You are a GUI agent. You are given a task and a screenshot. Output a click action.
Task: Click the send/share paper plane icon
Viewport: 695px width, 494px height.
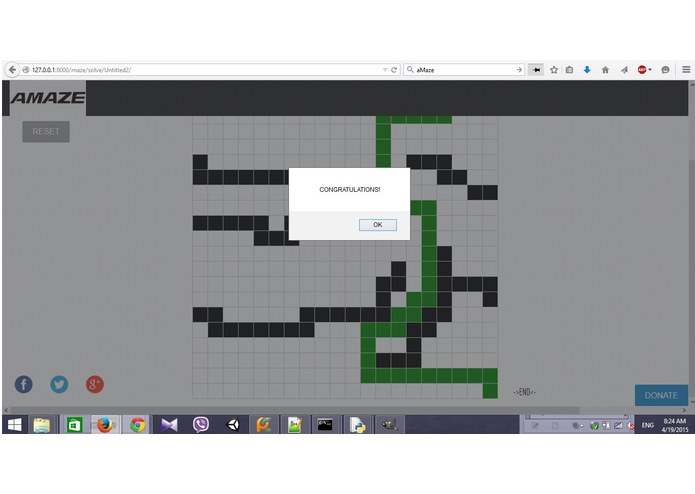tap(624, 70)
